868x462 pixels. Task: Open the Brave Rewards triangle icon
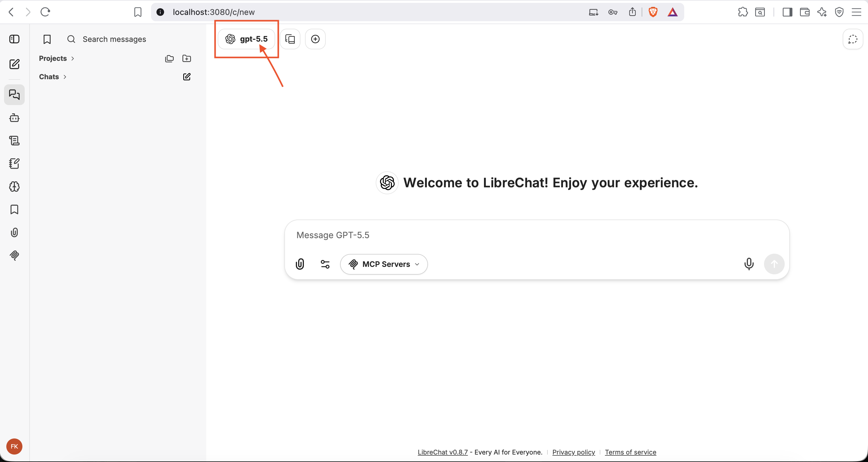[673, 12]
